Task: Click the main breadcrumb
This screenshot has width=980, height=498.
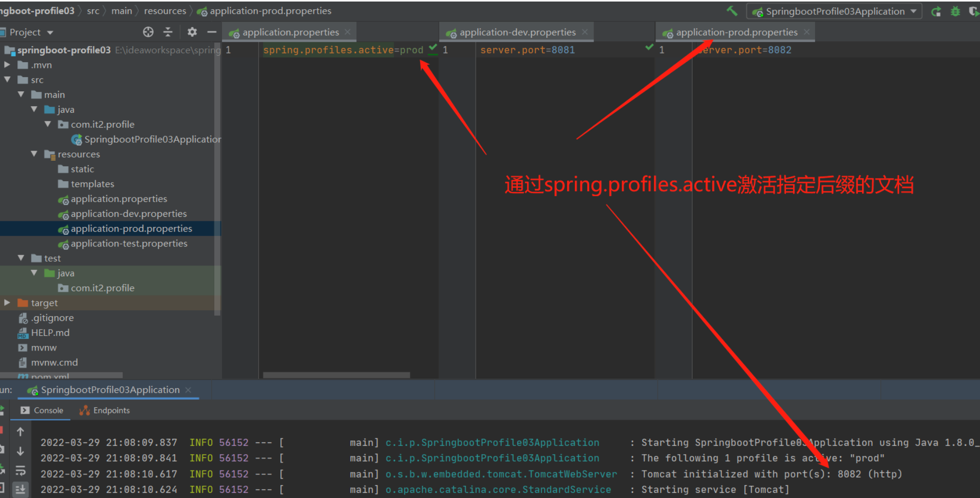Action: pyautogui.click(x=121, y=11)
